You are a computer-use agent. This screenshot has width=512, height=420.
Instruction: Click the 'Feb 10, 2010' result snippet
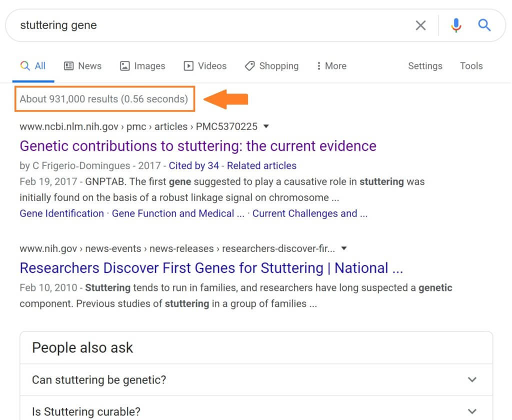[236, 295]
